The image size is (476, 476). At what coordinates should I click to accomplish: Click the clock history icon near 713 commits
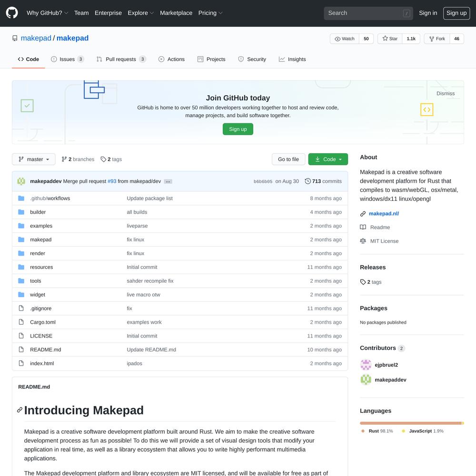(x=307, y=181)
